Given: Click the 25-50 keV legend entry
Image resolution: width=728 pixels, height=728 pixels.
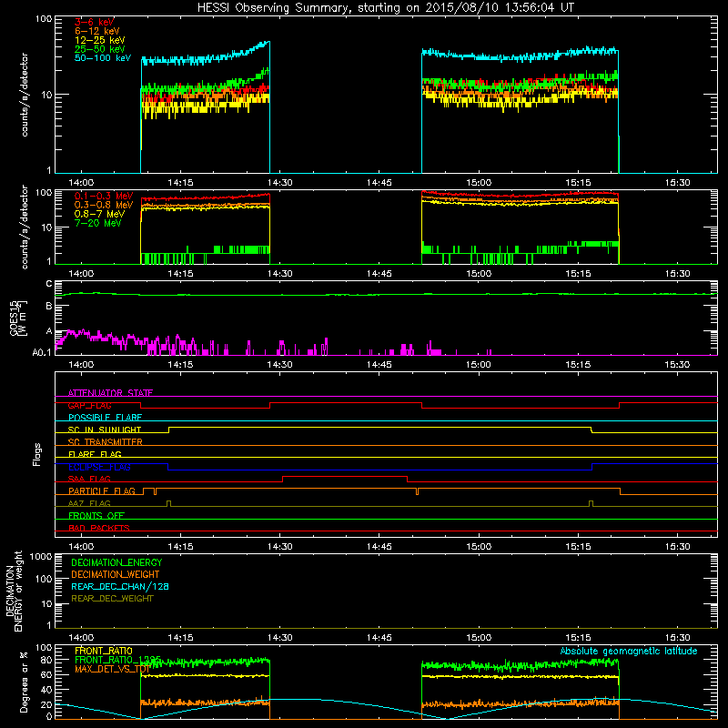Looking at the screenshot, I should (99, 49).
